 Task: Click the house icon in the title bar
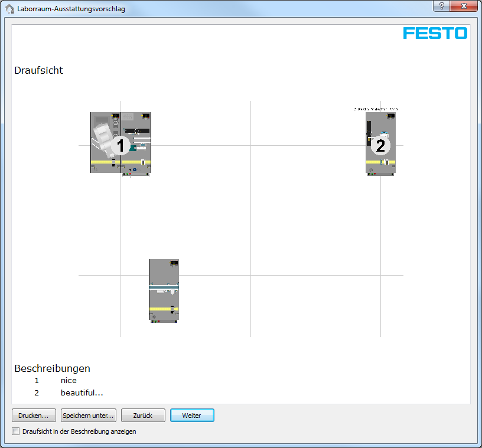point(10,9)
